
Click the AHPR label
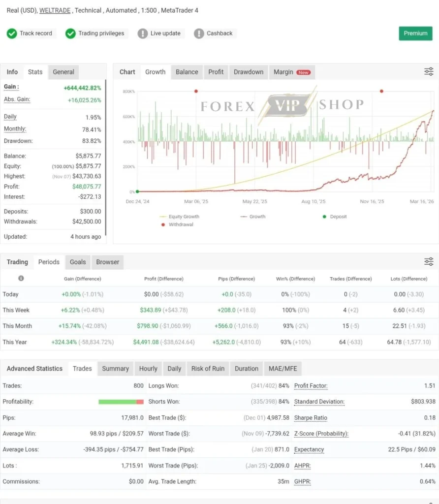point(302,466)
